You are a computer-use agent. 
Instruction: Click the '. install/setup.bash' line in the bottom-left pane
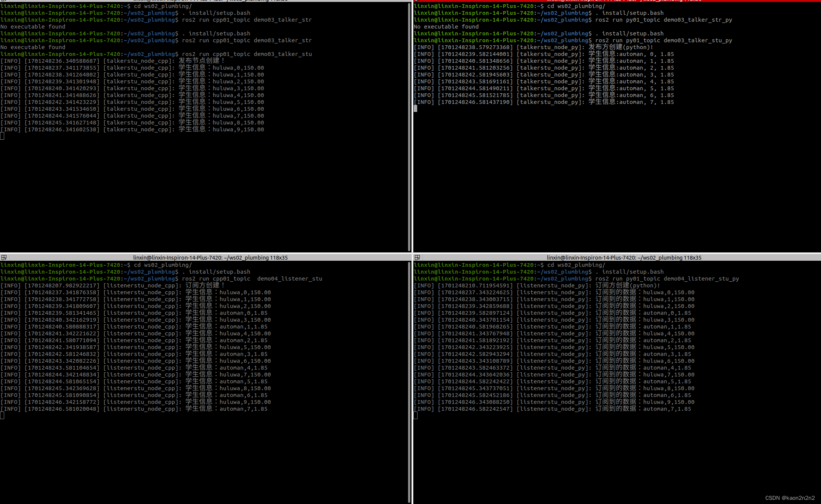tap(216, 272)
